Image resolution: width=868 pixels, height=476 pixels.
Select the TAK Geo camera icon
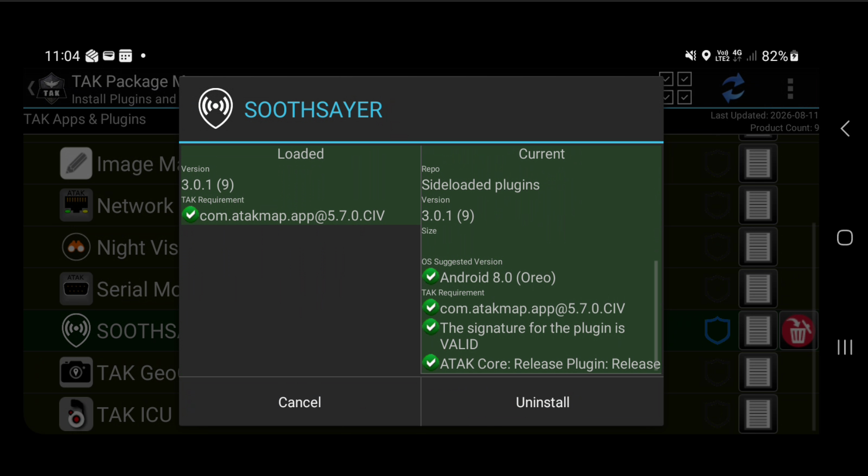coord(76,372)
